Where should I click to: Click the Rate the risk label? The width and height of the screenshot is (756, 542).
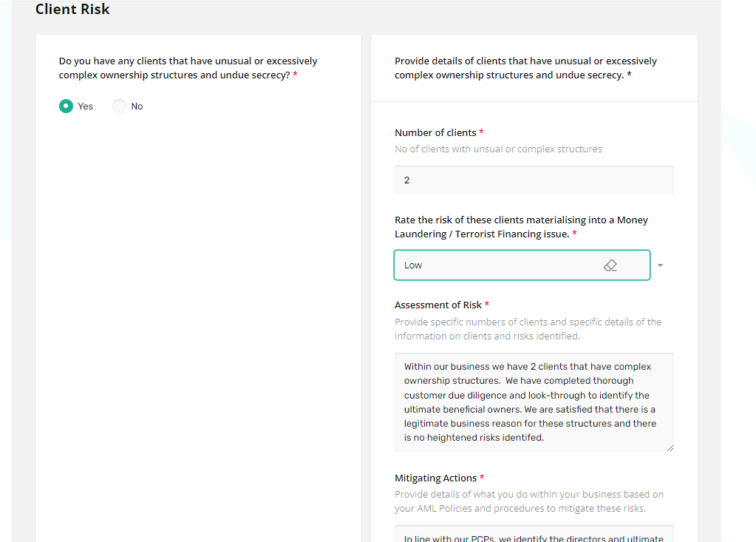click(521, 226)
